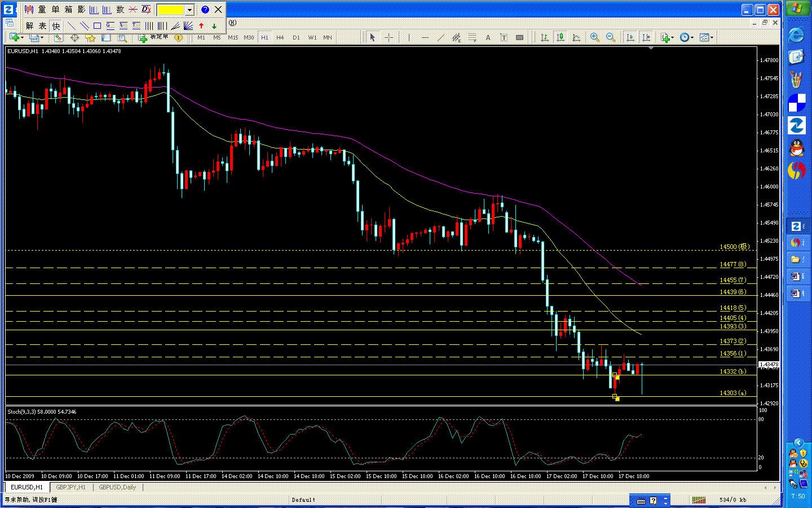Click the 单 button in floating toolbar
Image resolution: width=812 pixels, height=508 pixels.
coord(55,10)
